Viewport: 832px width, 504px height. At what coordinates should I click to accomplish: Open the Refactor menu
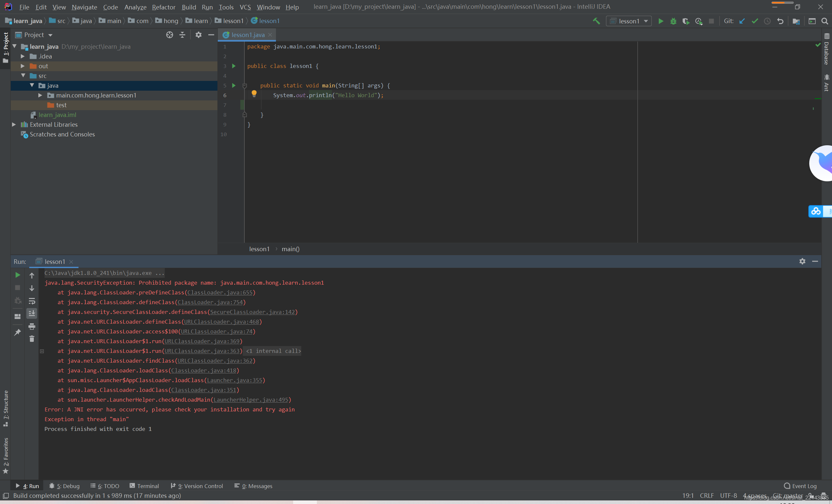point(163,7)
